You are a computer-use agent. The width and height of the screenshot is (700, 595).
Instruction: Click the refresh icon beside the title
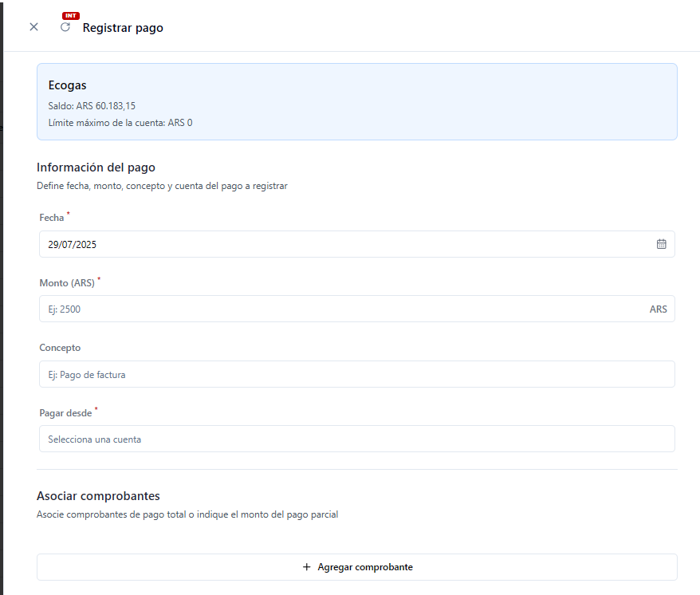tap(65, 27)
